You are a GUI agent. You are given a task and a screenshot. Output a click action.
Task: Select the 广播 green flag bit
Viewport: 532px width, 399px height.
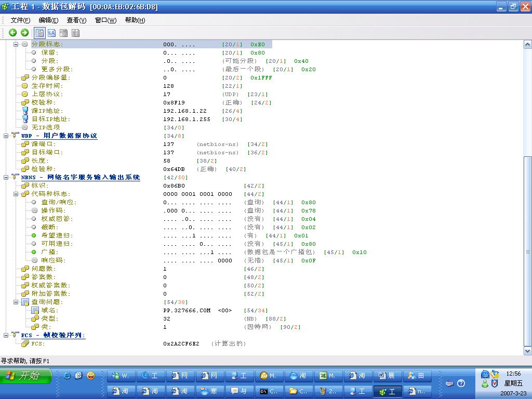[34, 252]
